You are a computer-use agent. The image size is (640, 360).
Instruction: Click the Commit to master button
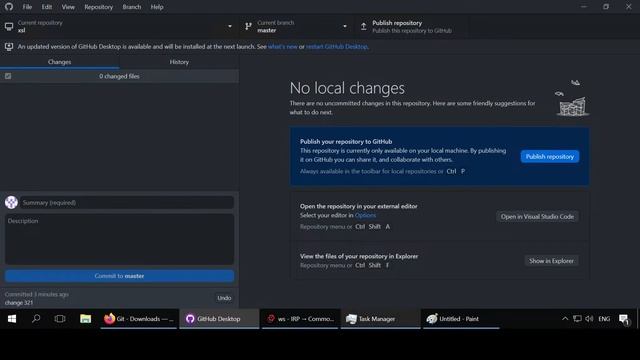120,276
